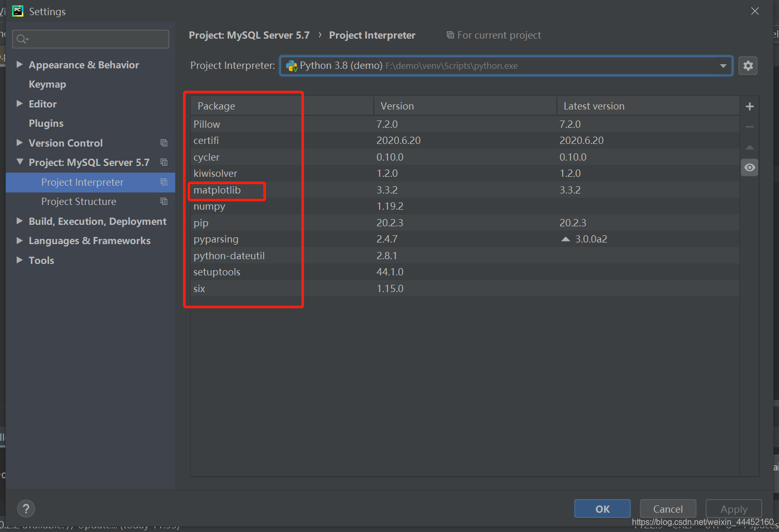This screenshot has width=779, height=532.
Task: Select the certifi package row
Action: click(465, 140)
